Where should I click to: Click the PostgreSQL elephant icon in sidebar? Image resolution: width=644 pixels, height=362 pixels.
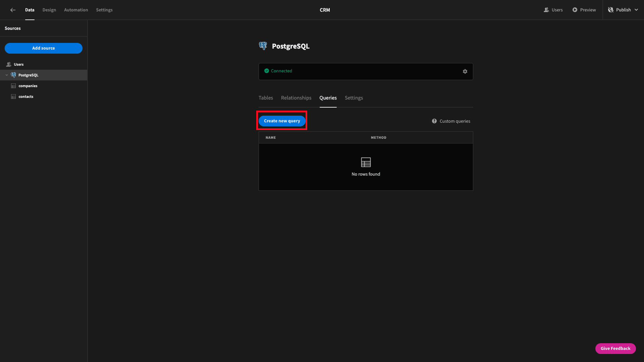tap(13, 75)
